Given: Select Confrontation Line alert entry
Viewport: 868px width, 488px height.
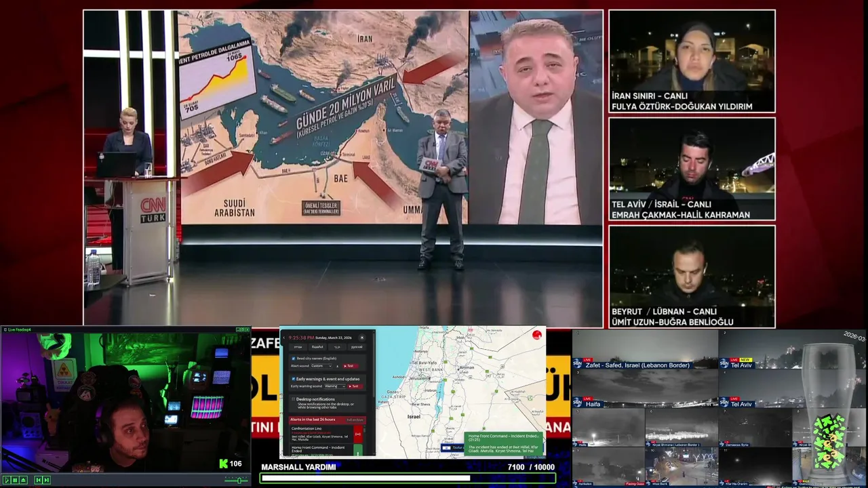Looking at the screenshot, I should coord(321,434).
